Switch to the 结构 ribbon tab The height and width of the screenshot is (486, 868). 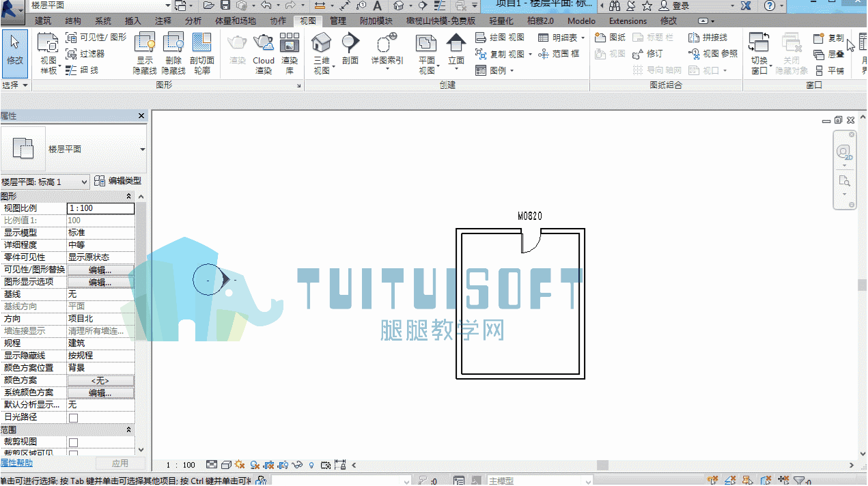coord(73,21)
